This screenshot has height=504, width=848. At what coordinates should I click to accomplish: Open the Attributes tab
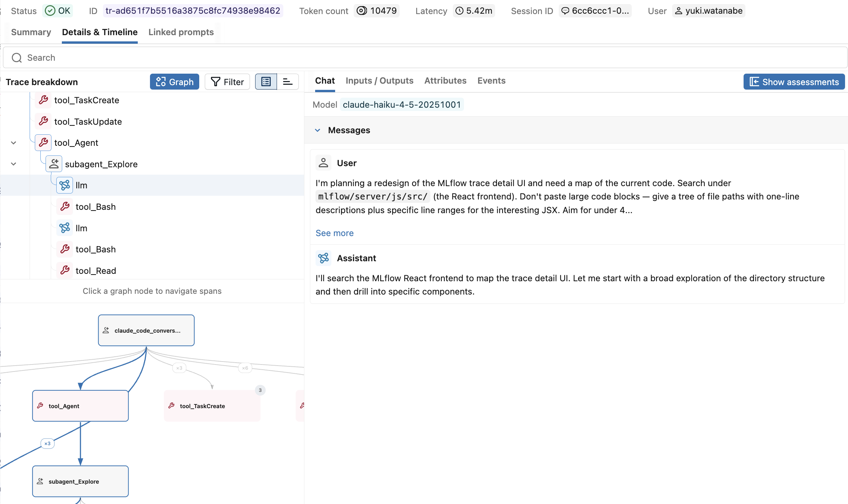pyautogui.click(x=445, y=81)
